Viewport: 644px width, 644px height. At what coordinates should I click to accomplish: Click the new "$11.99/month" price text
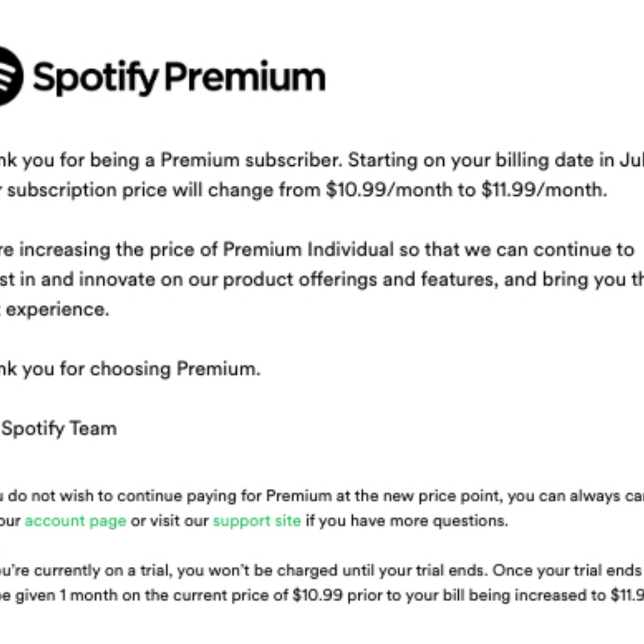click(x=544, y=190)
